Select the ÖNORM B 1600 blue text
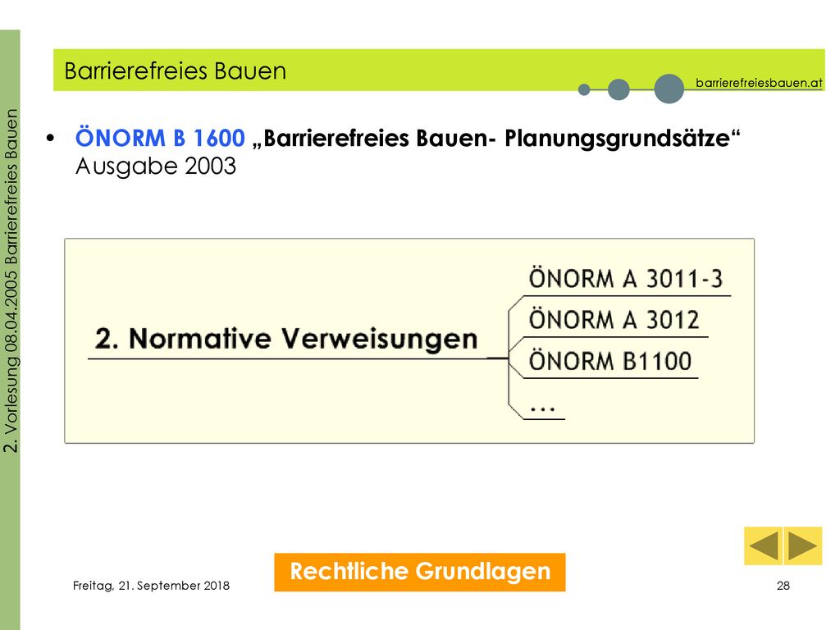 [160, 138]
